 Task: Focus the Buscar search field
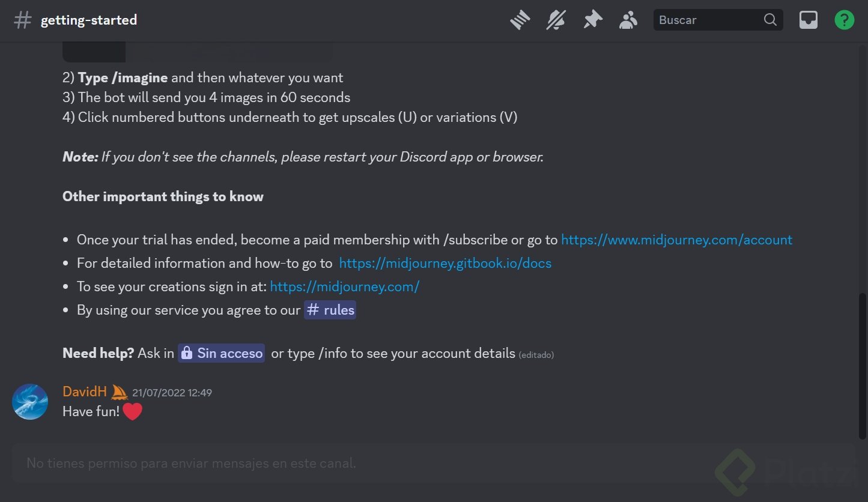[x=709, y=20]
